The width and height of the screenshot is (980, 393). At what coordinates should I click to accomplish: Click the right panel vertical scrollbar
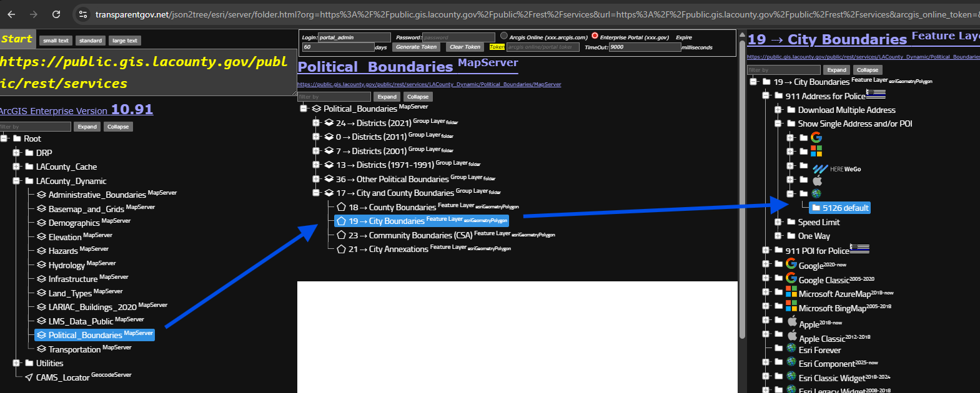(x=742, y=187)
